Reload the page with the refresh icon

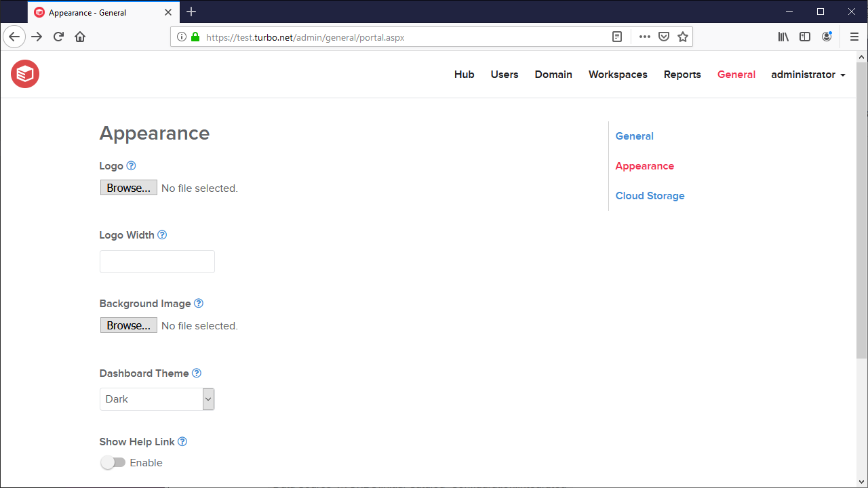(58, 37)
